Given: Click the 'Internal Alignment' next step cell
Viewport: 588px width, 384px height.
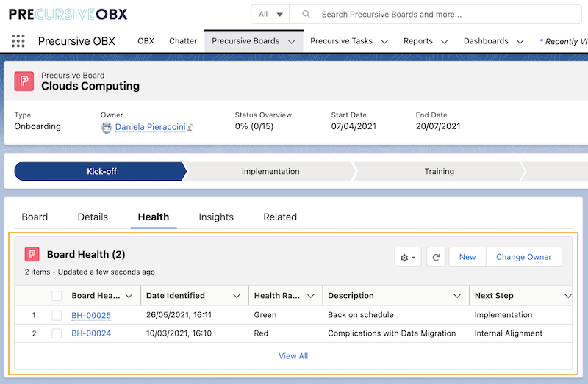Looking at the screenshot, I should point(509,333).
